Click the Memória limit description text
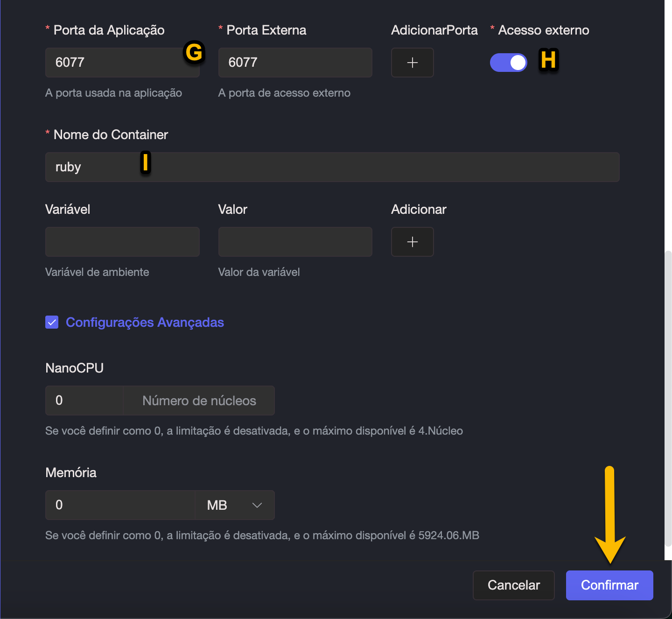Screen dimensions: 672x619 pos(262,535)
